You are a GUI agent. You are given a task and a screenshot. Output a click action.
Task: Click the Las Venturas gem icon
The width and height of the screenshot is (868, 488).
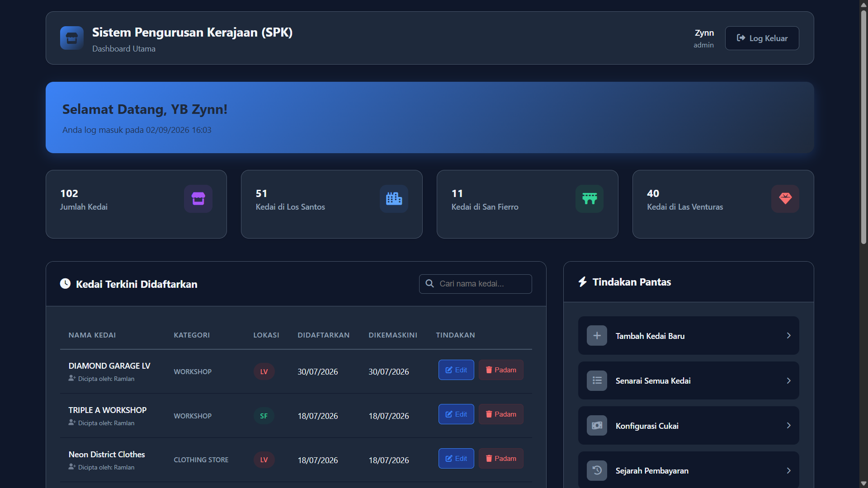pyautogui.click(x=785, y=199)
